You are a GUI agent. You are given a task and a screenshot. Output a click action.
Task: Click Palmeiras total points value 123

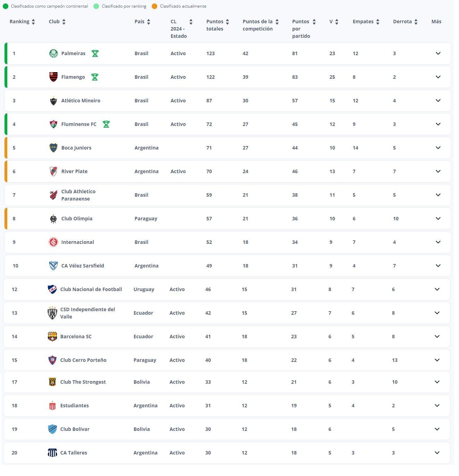[x=210, y=53]
